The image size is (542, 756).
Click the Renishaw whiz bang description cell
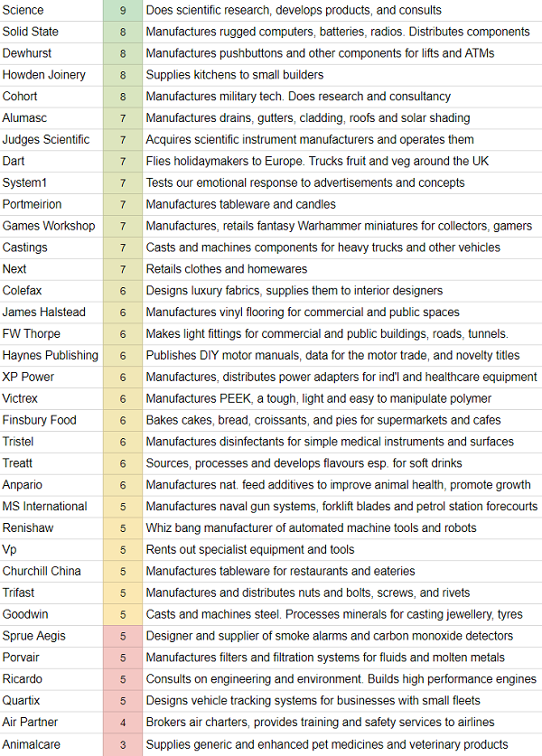pos(341,528)
